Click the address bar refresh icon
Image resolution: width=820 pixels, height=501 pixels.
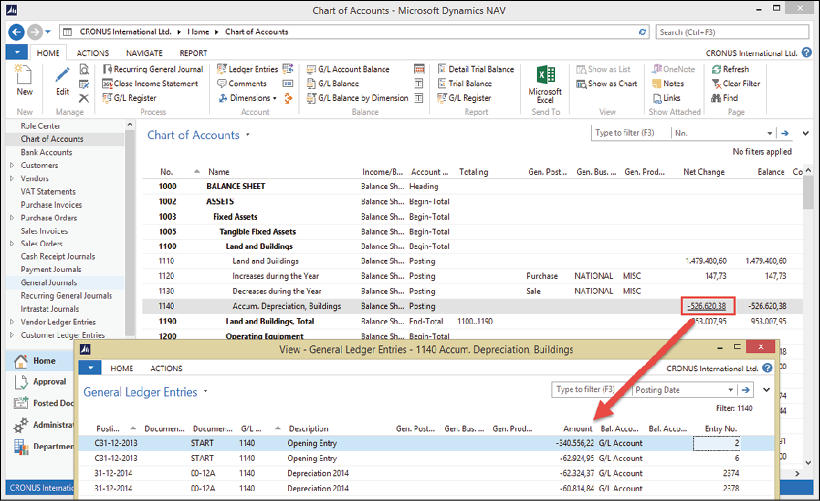[x=642, y=32]
